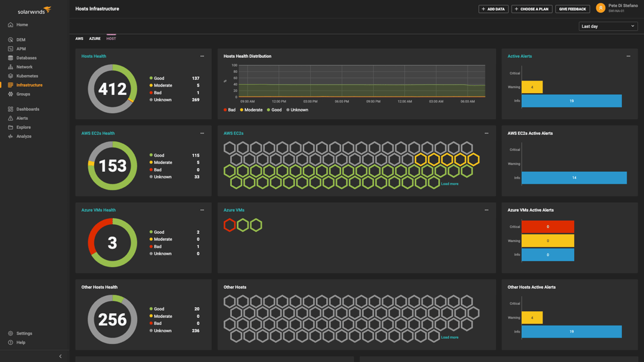The image size is (644, 362).
Task: Click the Load more link under AWS EC2s
Action: (449, 183)
